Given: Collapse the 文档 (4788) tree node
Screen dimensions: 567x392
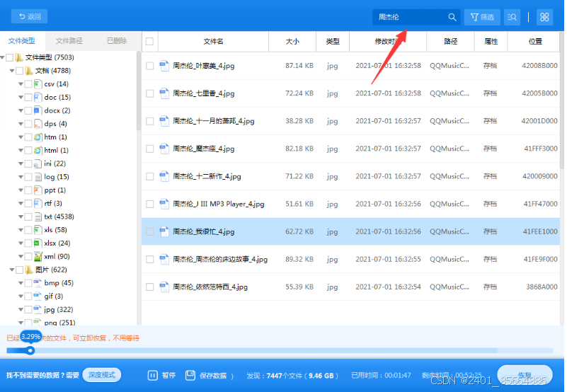Looking at the screenshot, I should [12, 71].
